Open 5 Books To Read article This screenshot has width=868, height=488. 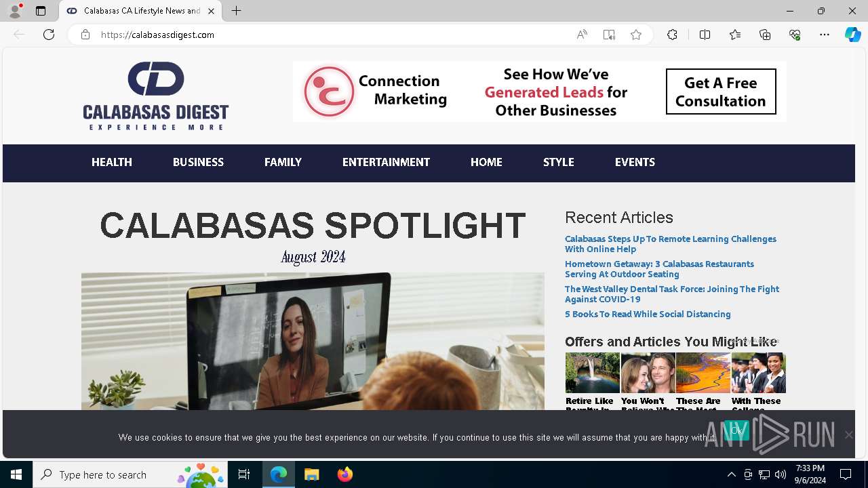click(x=648, y=314)
